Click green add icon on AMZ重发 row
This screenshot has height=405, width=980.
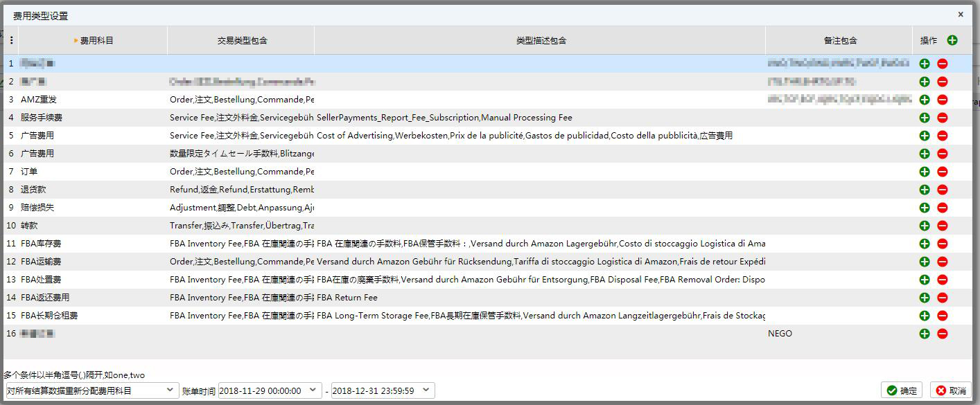point(924,99)
